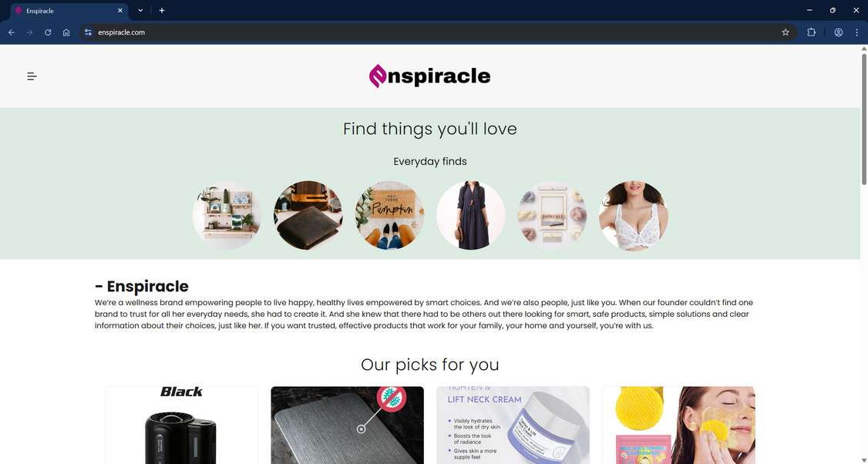868x464 pixels.
Task: Open Chrome three-dot menu
Action: [x=856, y=32]
